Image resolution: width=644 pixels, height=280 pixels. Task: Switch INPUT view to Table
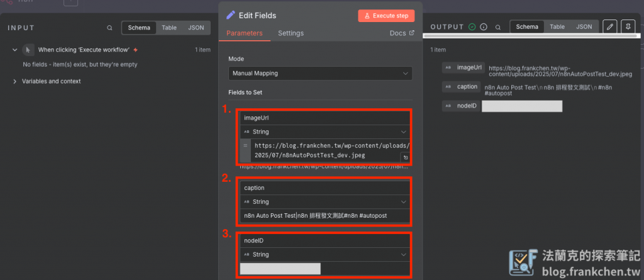pyautogui.click(x=169, y=28)
